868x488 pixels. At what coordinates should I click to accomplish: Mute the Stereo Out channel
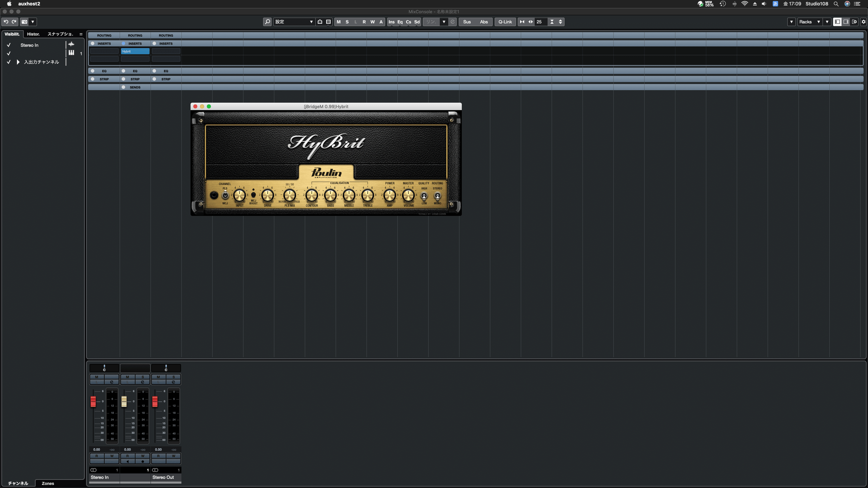[159, 377]
